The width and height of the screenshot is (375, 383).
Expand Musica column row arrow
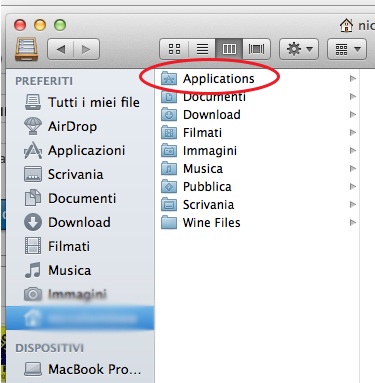point(353,169)
